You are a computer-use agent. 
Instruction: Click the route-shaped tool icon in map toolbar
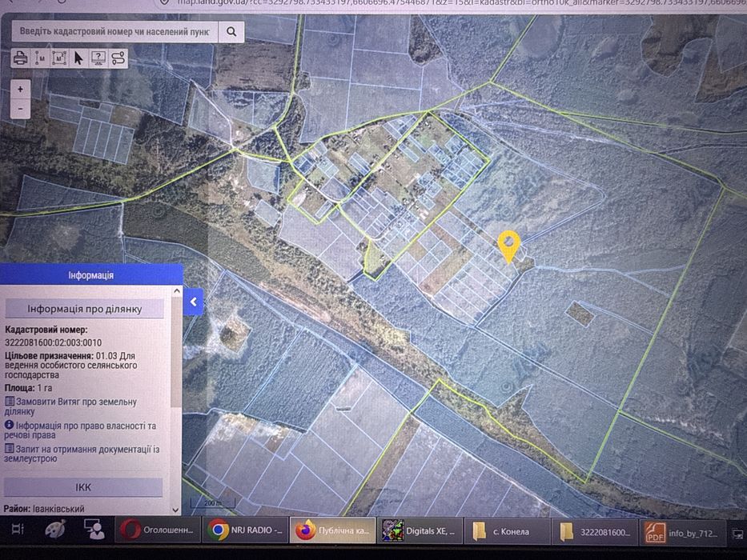tap(118, 58)
